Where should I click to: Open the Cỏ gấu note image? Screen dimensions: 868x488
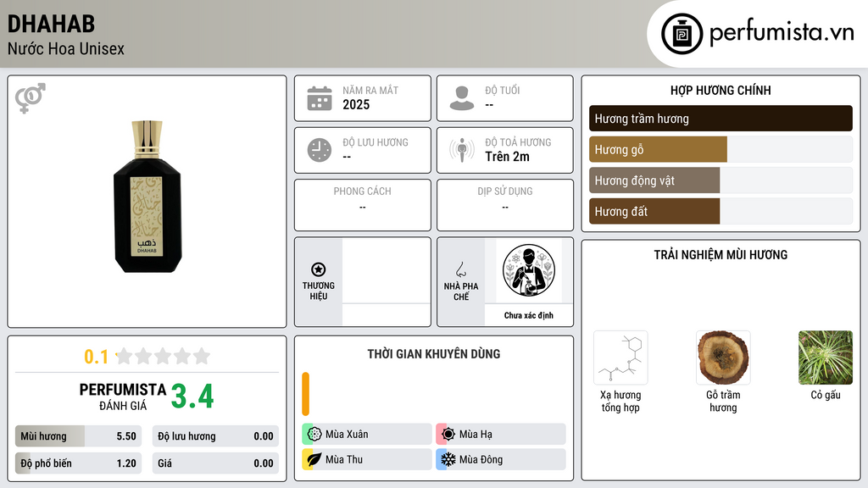[826, 358]
